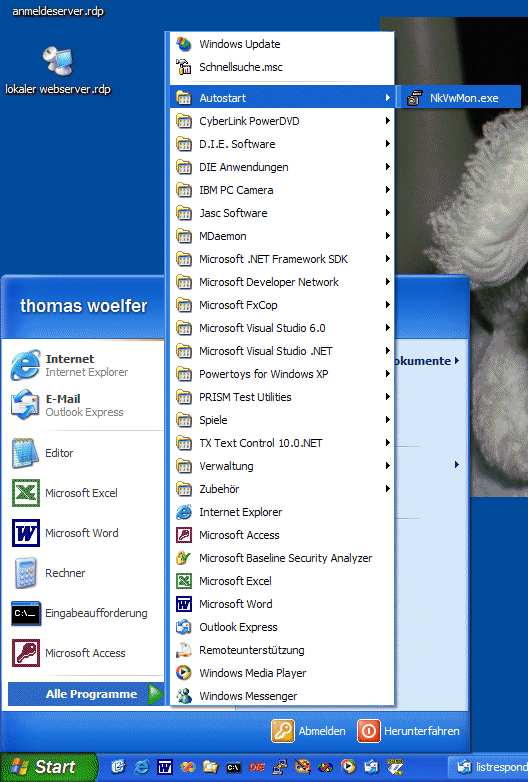Image resolution: width=528 pixels, height=782 pixels.
Task: Click the red DIE quick launch icon
Action: [257, 767]
